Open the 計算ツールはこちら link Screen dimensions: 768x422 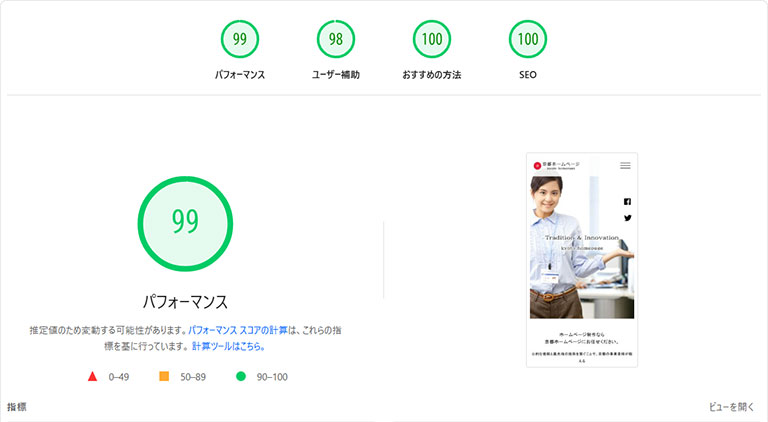coord(228,346)
